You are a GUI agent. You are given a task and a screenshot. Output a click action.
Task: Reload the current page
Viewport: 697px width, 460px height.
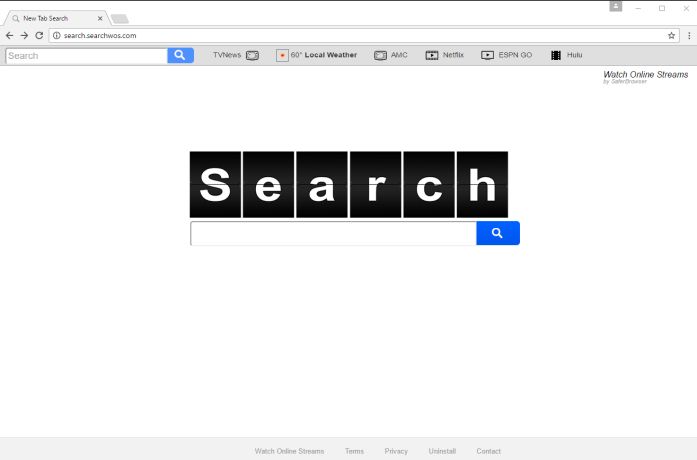tap(39, 35)
